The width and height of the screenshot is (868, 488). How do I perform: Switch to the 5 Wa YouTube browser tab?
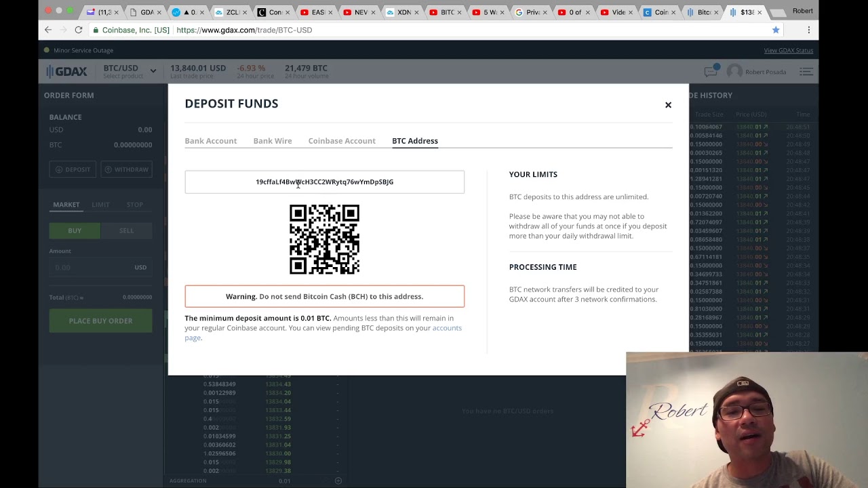click(490, 12)
